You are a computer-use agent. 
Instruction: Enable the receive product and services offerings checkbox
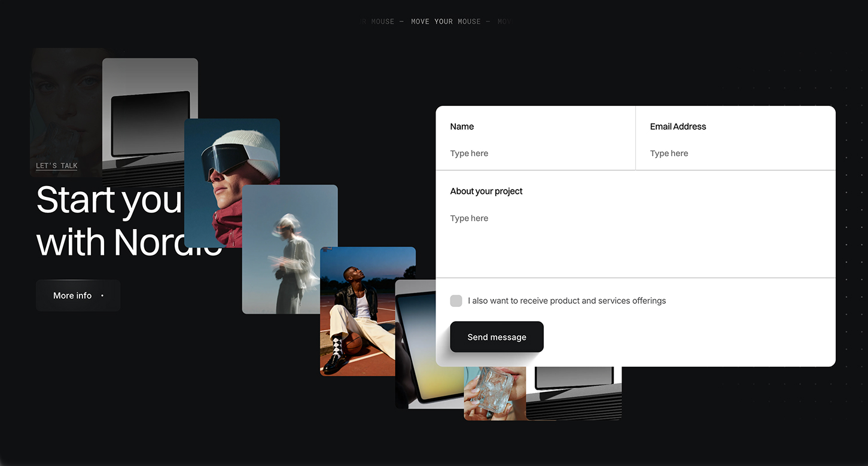click(x=456, y=301)
